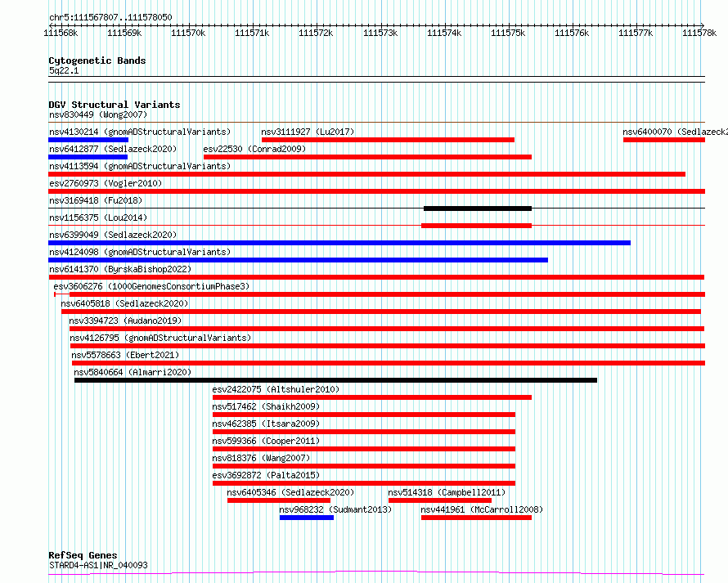Click nsv517462 (Shaikh2009) label

coord(266,406)
